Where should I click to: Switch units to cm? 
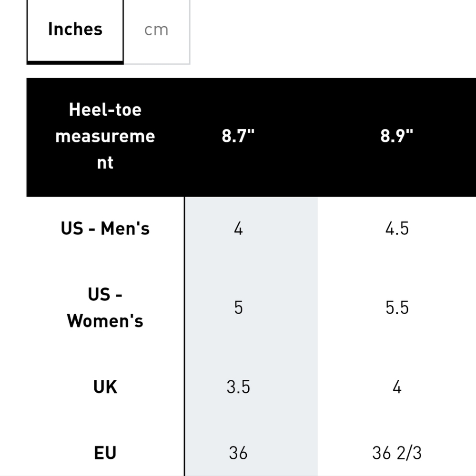(x=157, y=30)
